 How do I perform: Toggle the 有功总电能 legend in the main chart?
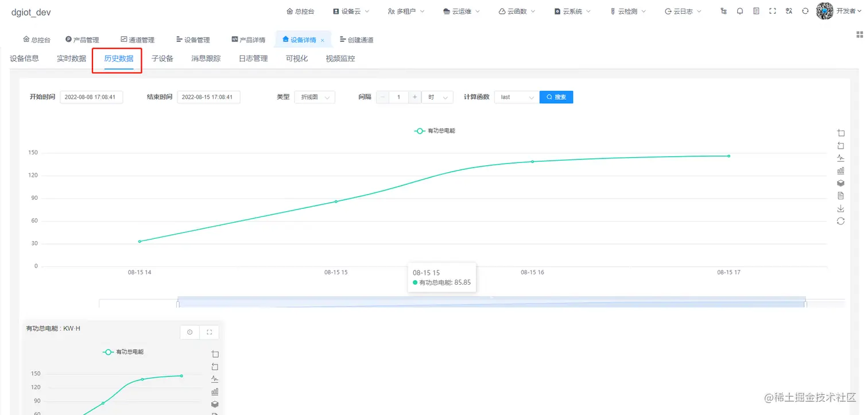coord(435,131)
